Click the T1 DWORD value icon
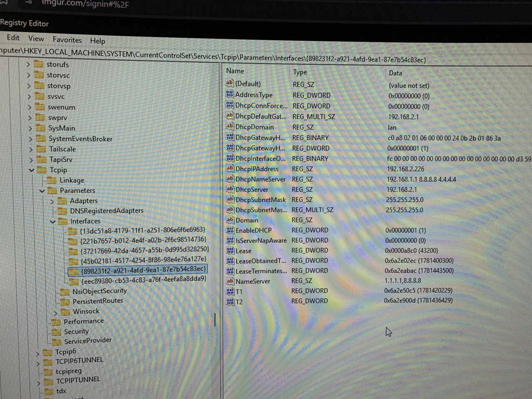Viewport: 532px width, 399px height. pyautogui.click(x=230, y=291)
